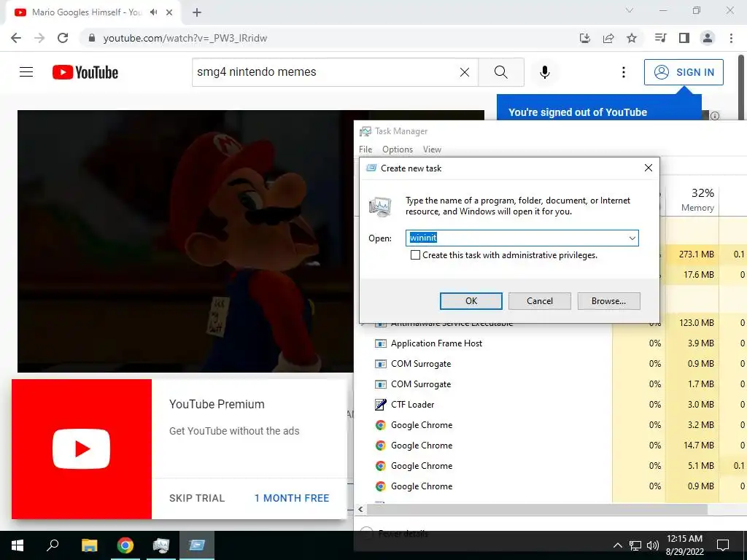Click the Chrome address bar URL

[185, 38]
